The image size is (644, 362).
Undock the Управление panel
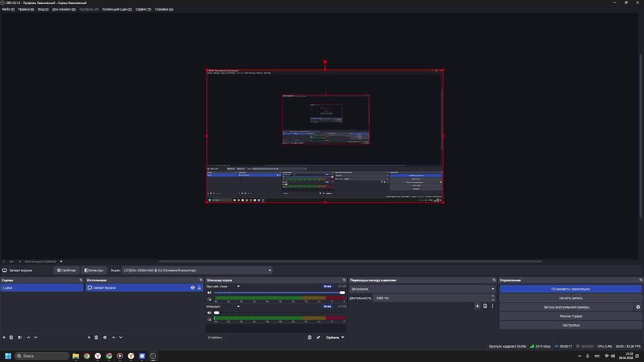click(x=640, y=280)
